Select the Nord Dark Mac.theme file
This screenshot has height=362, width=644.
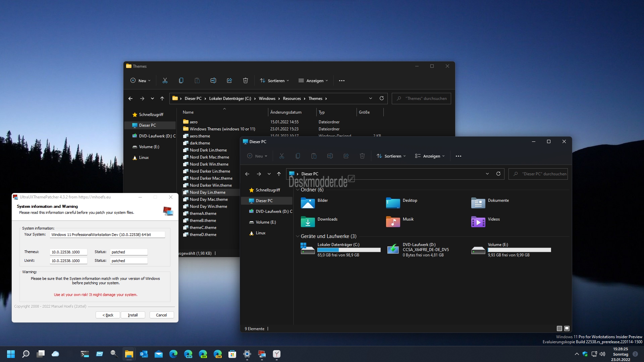coord(209,157)
